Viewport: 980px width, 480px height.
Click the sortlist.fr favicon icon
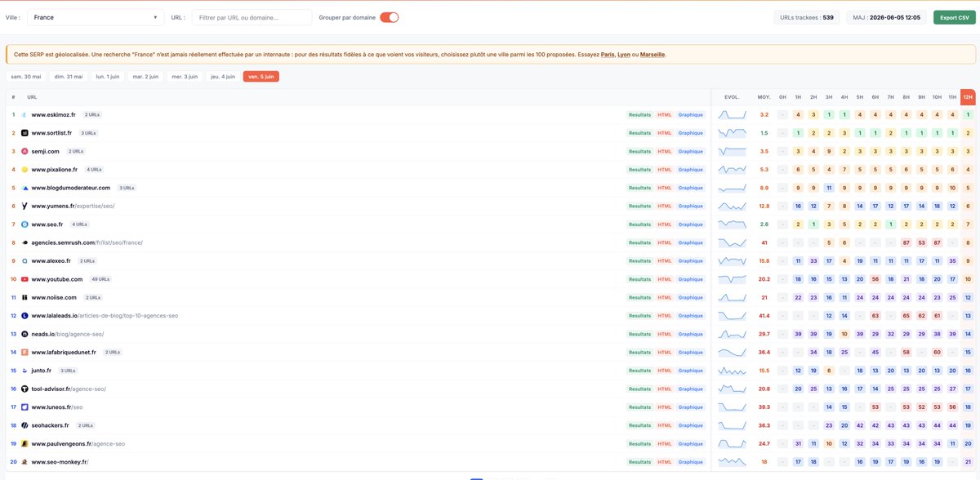point(24,133)
